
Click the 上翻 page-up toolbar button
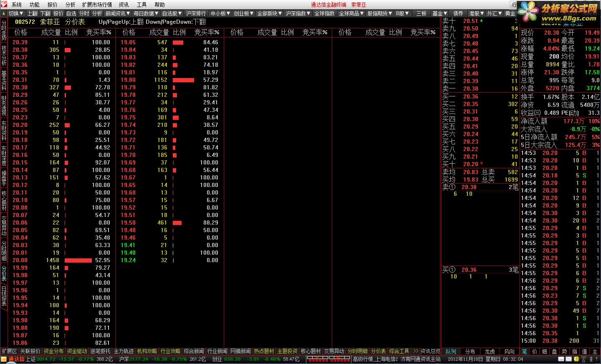(x=33, y=13)
